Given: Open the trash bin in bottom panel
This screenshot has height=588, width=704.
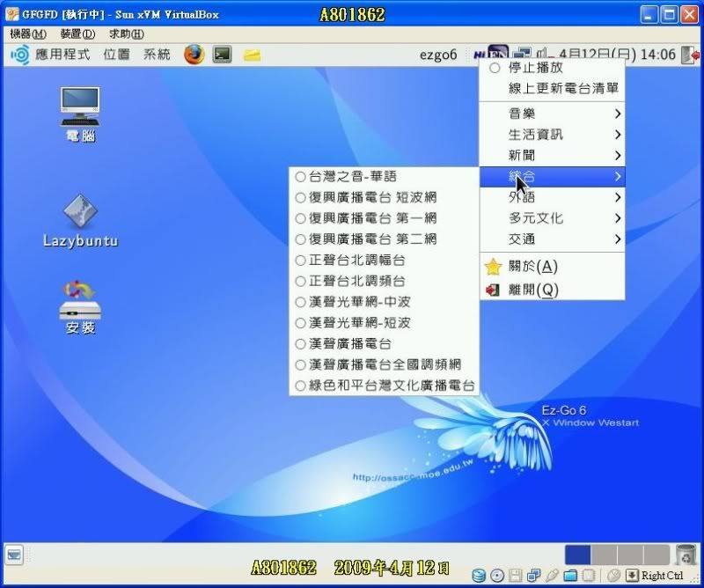Looking at the screenshot, I should [x=686, y=555].
